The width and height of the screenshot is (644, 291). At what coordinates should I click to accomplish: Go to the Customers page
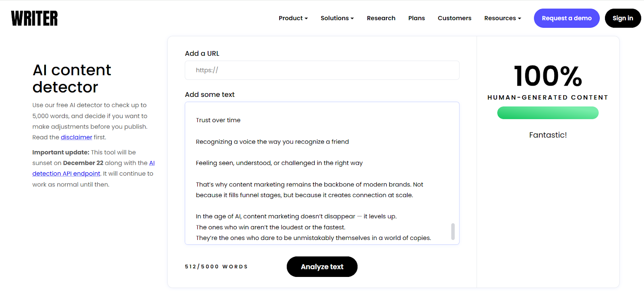pos(454,18)
